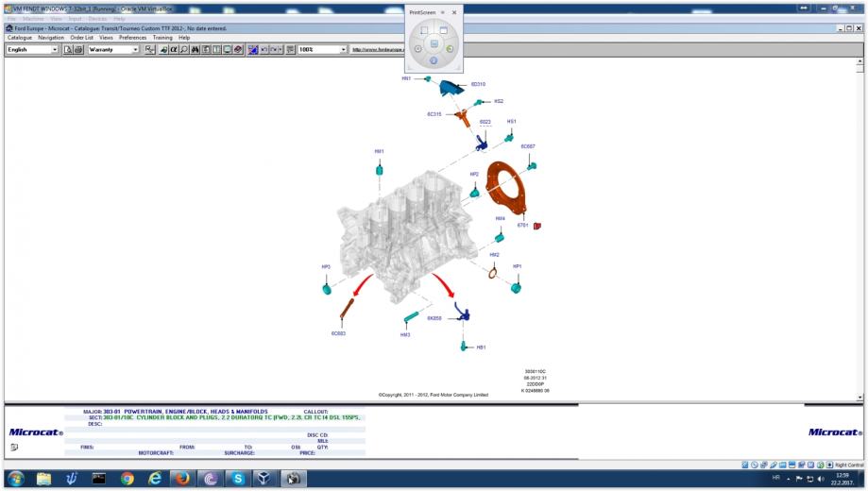Select callout HS2 near top of diagram
Viewport: 868px width, 491px height.
pos(499,101)
